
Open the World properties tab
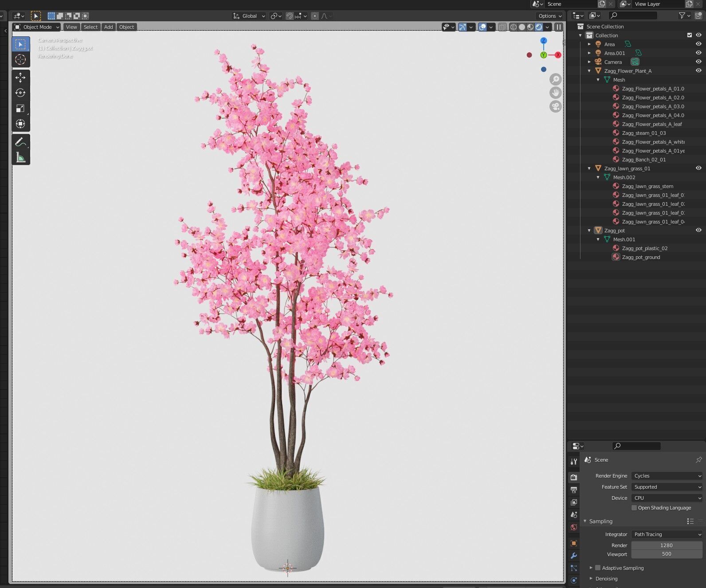click(574, 527)
